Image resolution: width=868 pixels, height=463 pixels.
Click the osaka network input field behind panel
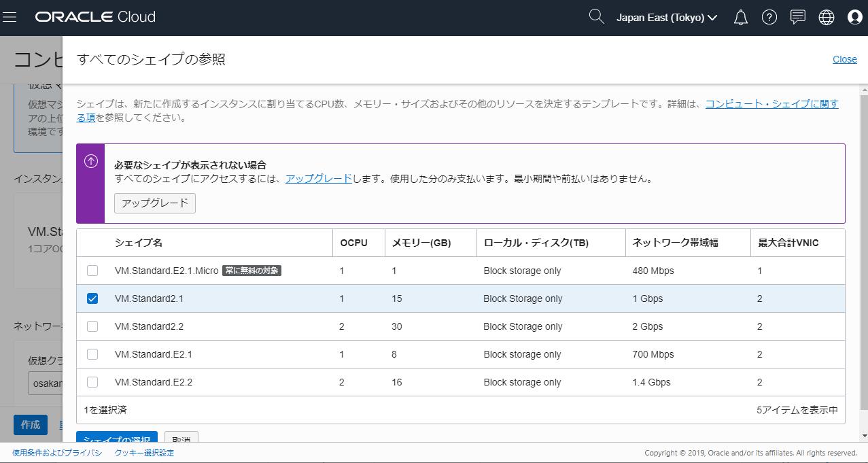(45, 383)
